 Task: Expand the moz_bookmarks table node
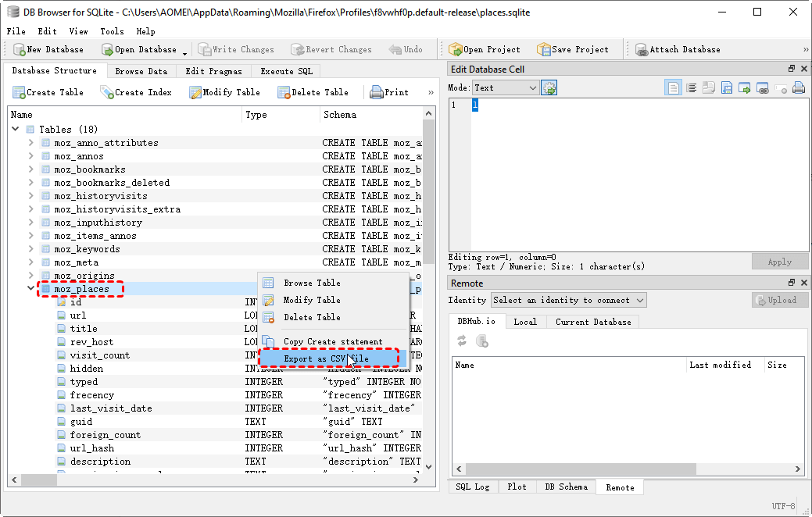[30, 169]
